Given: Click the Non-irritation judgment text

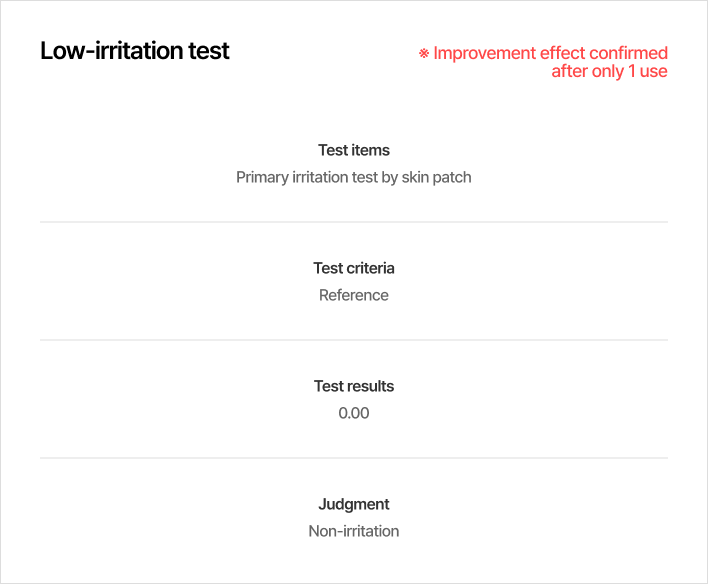Looking at the screenshot, I should point(354,531).
